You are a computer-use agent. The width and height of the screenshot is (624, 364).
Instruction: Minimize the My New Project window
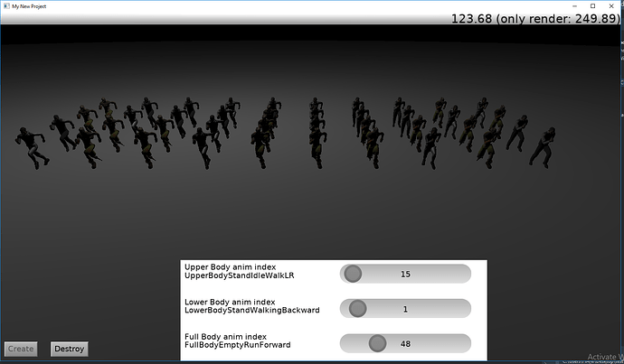point(571,5)
